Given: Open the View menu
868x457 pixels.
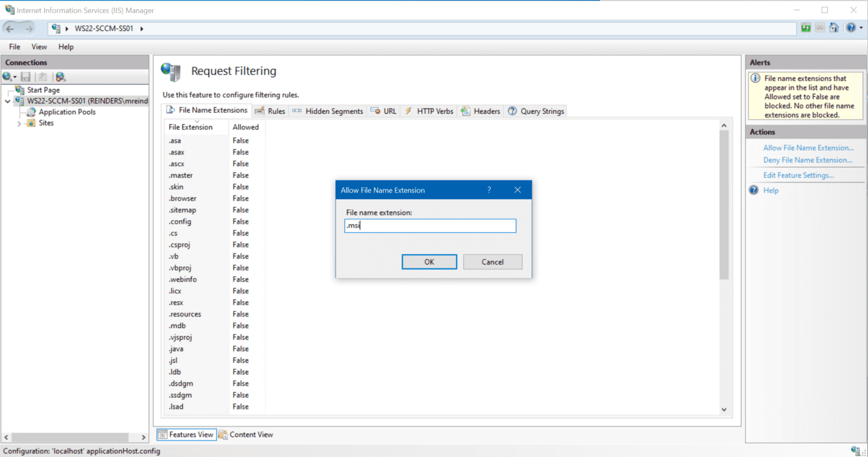Looking at the screenshot, I should click(x=38, y=46).
